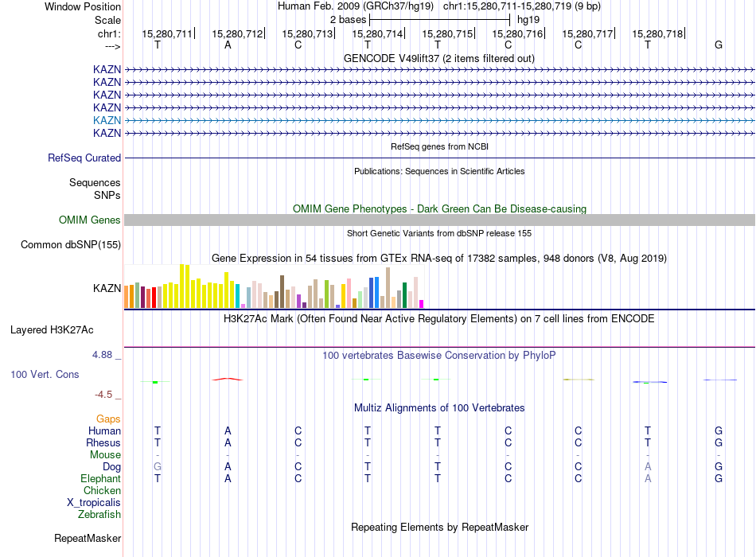Open the Common dbSNP(155) track label
756x557 pixels.
click(x=70, y=245)
